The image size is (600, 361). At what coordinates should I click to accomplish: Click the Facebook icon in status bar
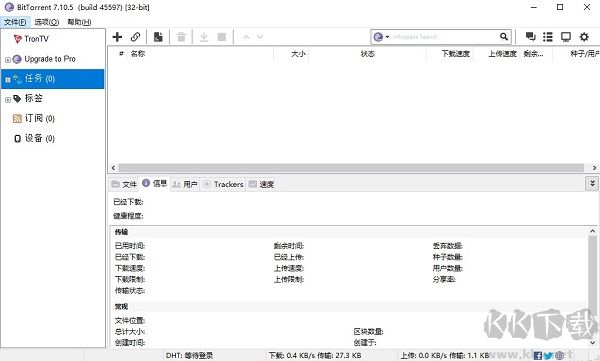pyautogui.click(x=538, y=356)
